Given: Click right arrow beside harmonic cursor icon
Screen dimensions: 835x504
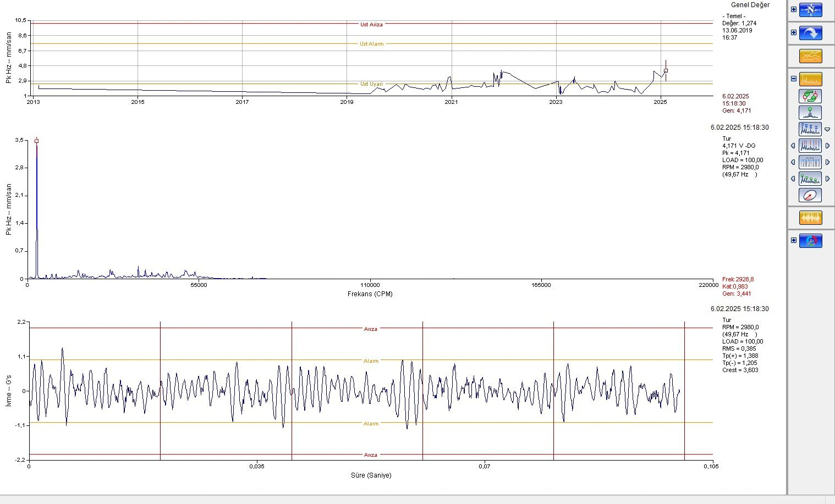Looking at the screenshot, I should point(827,146).
